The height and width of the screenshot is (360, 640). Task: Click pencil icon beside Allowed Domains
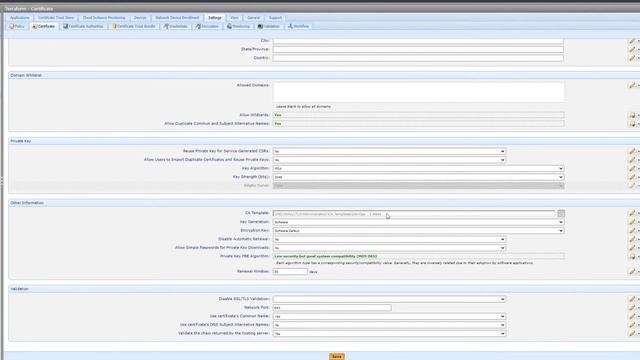tap(632, 85)
